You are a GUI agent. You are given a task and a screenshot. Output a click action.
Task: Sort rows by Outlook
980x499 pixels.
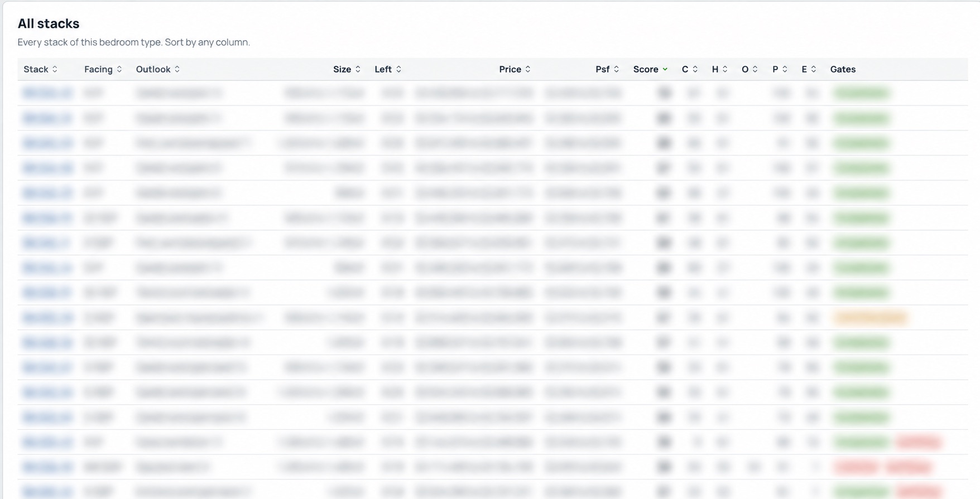pos(158,69)
